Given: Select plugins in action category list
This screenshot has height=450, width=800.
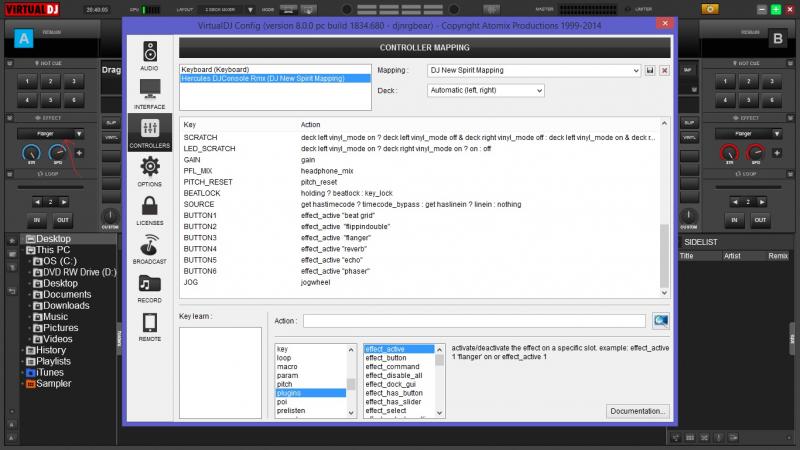Looking at the screenshot, I should (x=310, y=393).
